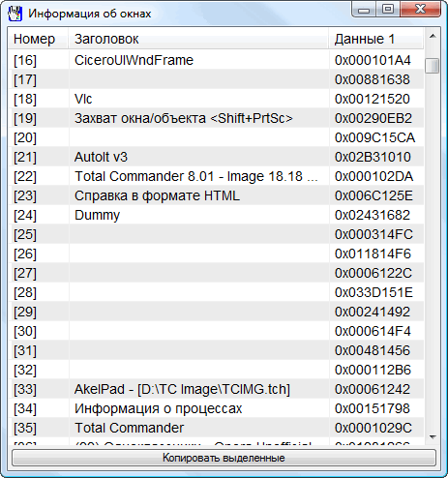Click the Данные 1 column header
The width and height of the screenshot is (448, 478).
(x=376, y=39)
